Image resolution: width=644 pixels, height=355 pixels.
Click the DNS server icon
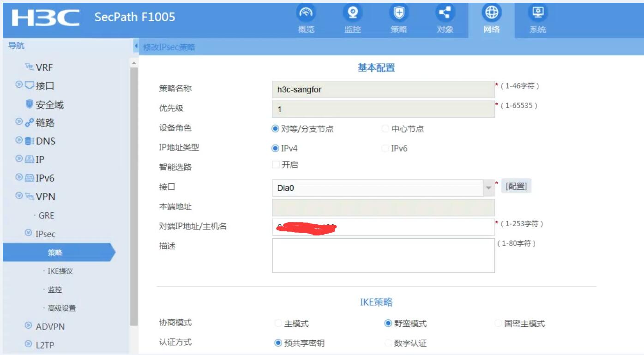pyautogui.click(x=29, y=141)
